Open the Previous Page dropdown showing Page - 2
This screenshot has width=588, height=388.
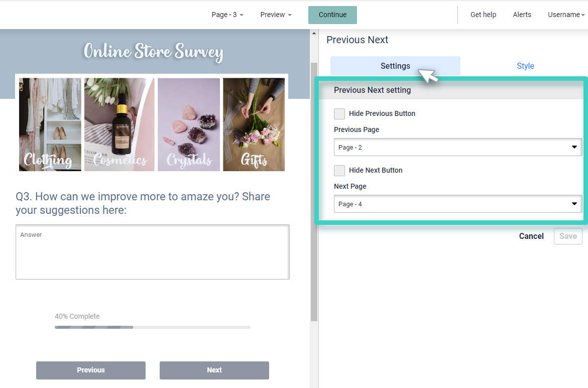coord(458,148)
